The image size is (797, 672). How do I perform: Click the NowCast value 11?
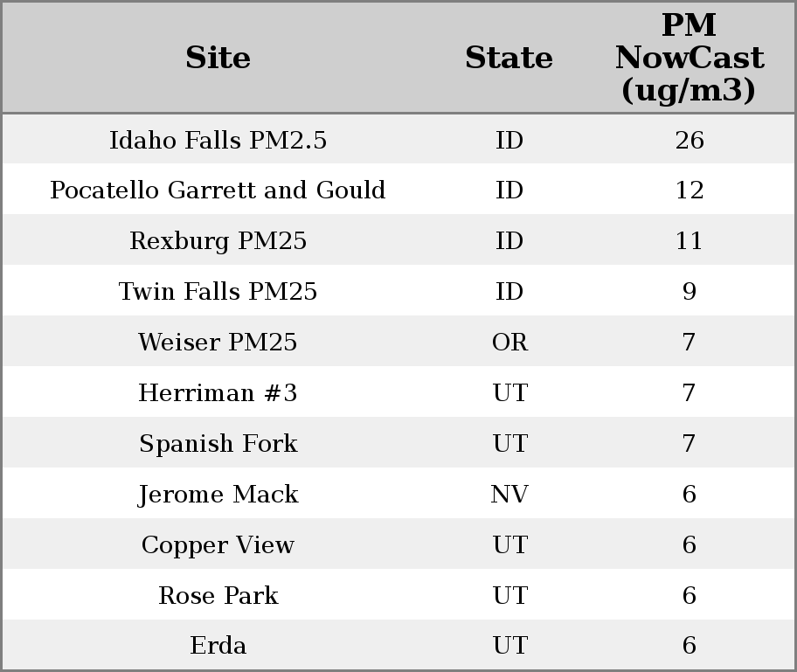click(x=689, y=241)
